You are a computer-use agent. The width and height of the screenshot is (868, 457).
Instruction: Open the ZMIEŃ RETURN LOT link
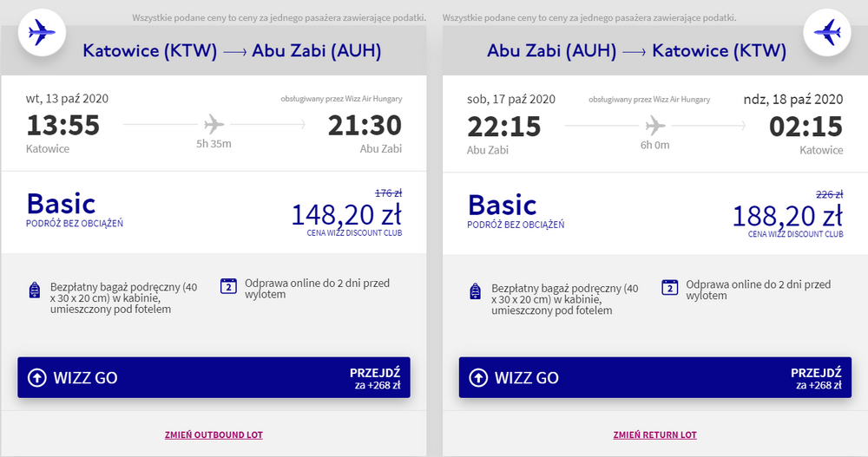[654, 434]
